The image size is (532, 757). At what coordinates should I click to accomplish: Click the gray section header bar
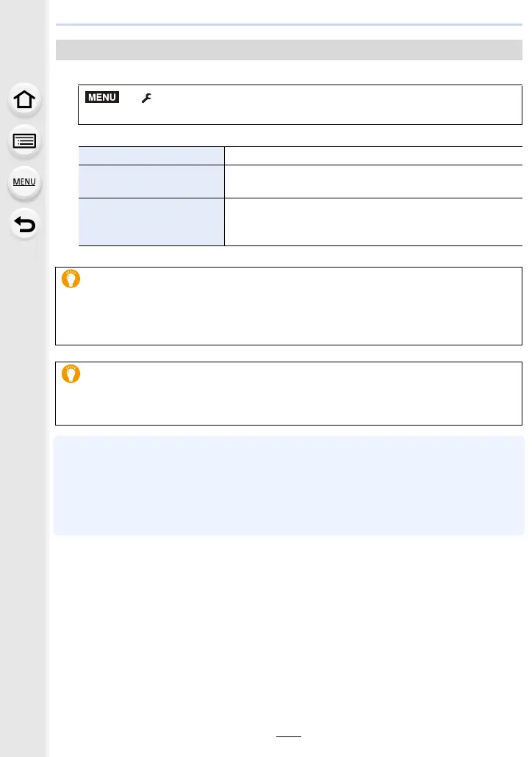pyautogui.click(x=289, y=49)
